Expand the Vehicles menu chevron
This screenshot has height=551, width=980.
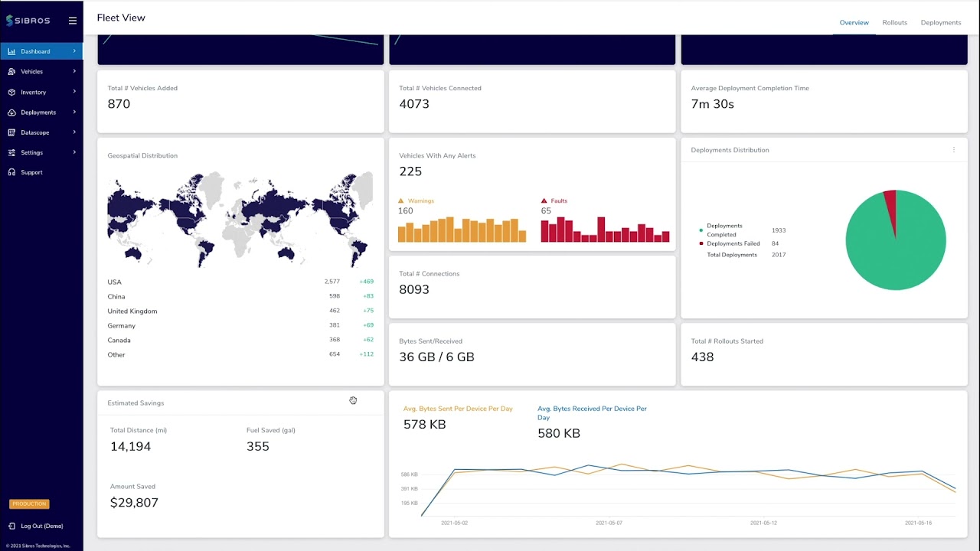click(x=74, y=71)
